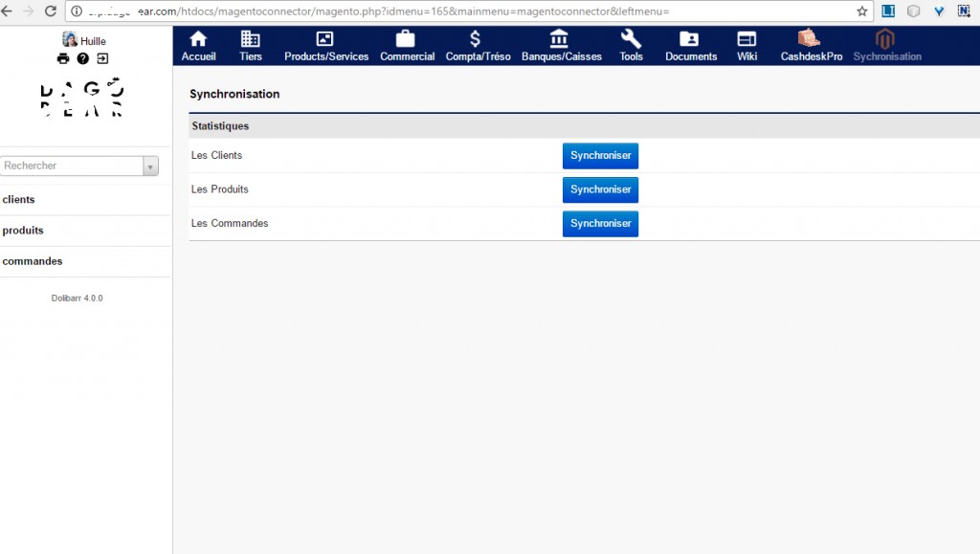Click the company logo in the sidebar
980x554 pixels.
[82, 98]
